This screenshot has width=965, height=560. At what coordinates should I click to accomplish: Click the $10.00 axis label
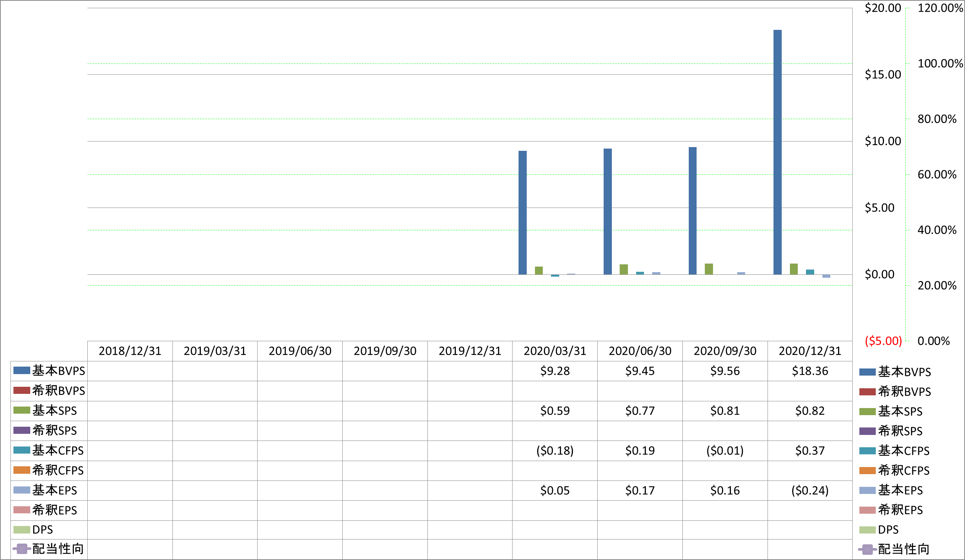tap(882, 141)
